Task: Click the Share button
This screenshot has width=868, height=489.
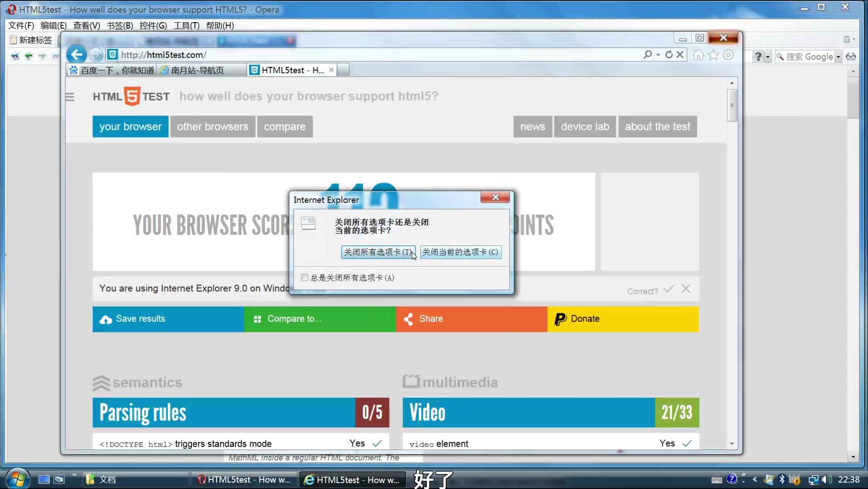Action: [x=472, y=319]
